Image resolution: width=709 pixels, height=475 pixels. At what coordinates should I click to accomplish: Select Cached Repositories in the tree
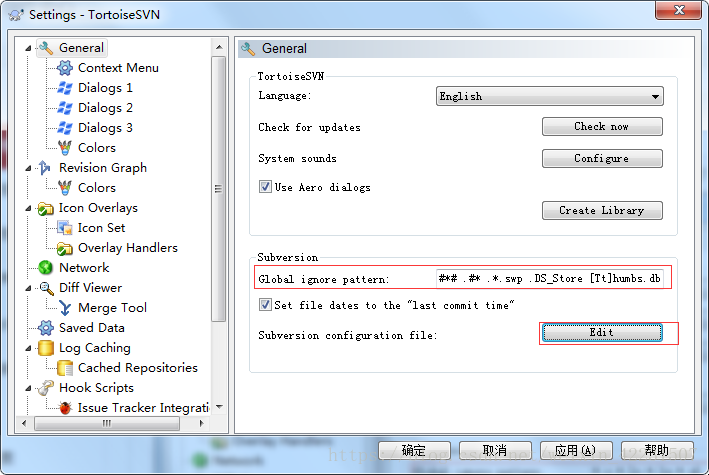137,368
